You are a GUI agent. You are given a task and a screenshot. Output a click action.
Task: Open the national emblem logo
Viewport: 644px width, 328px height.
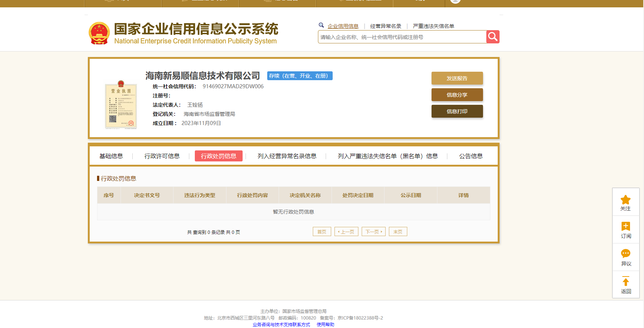(x=99, y=33)
